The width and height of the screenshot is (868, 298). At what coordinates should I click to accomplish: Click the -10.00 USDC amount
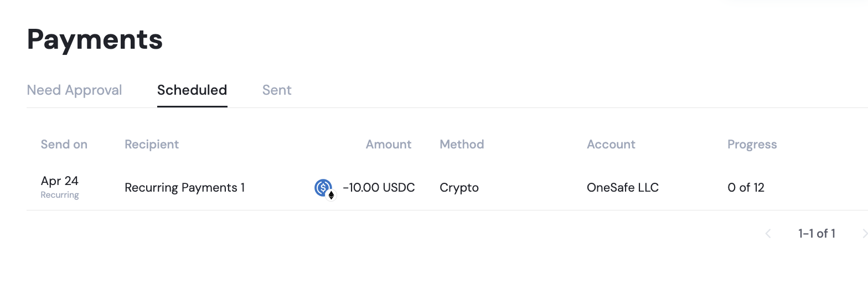(x=379, y=188)
